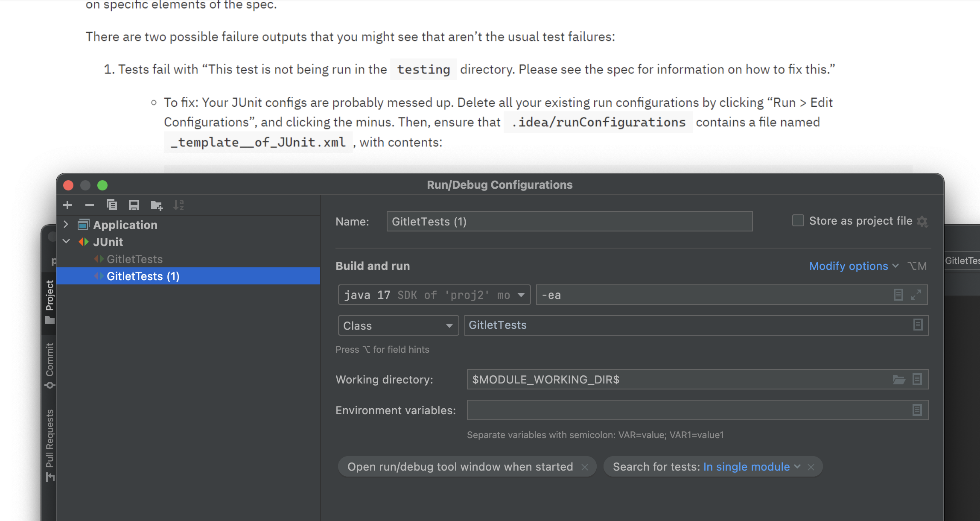Viewport: 980px width, 521px height.
Task: Collapse the JUnit tree node
Action: 66,242
